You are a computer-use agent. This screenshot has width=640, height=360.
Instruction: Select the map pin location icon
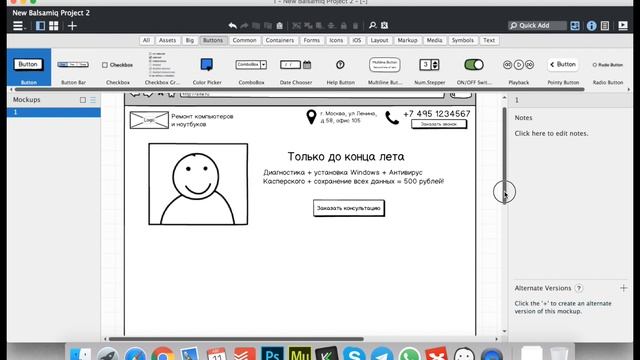311,117
